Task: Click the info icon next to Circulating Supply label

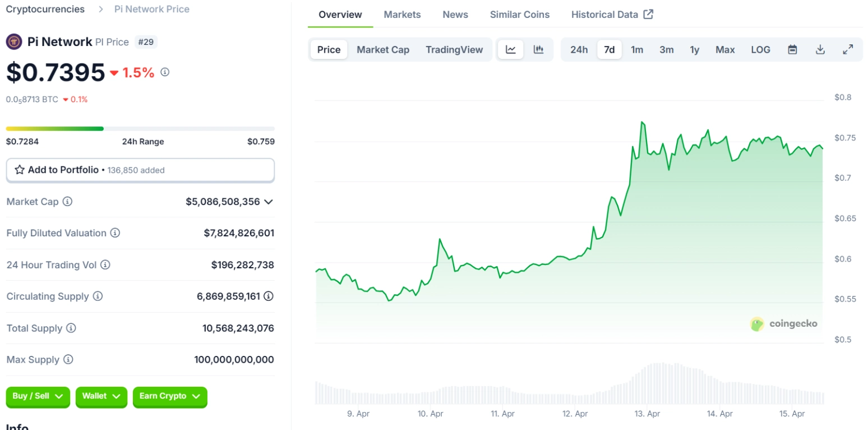Action: 98,296
